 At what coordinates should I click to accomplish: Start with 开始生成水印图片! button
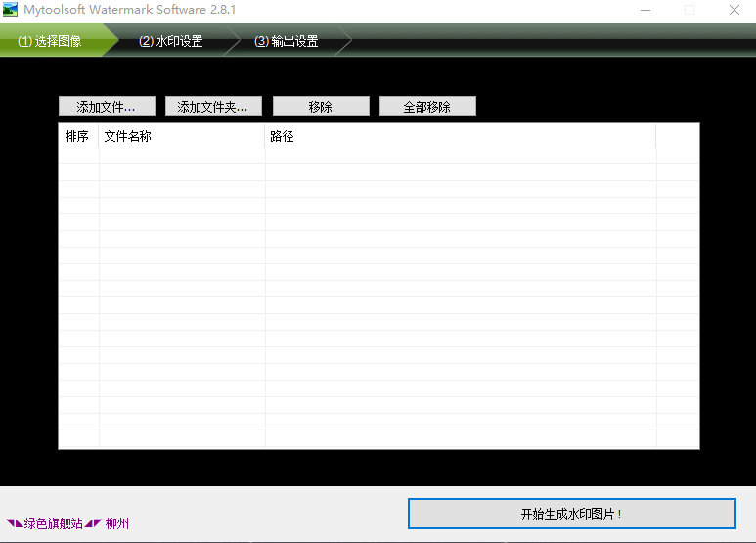pos(572,514)
